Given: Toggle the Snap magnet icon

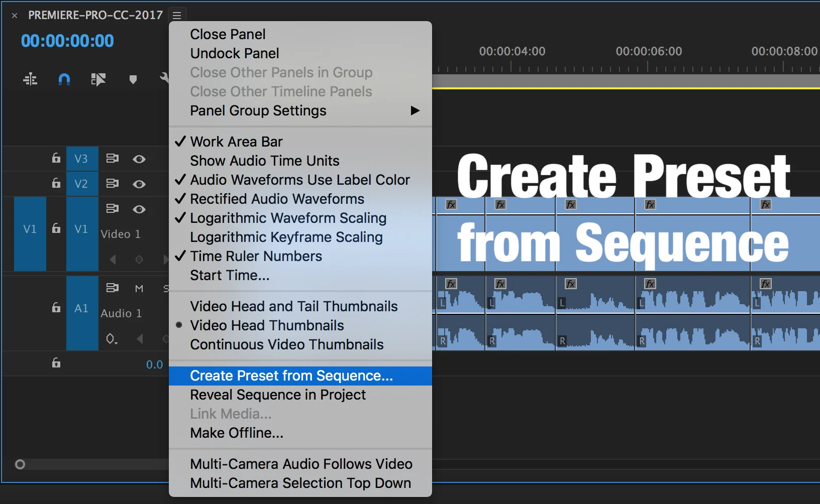Looking at the screenshot, I should point(64,79).
